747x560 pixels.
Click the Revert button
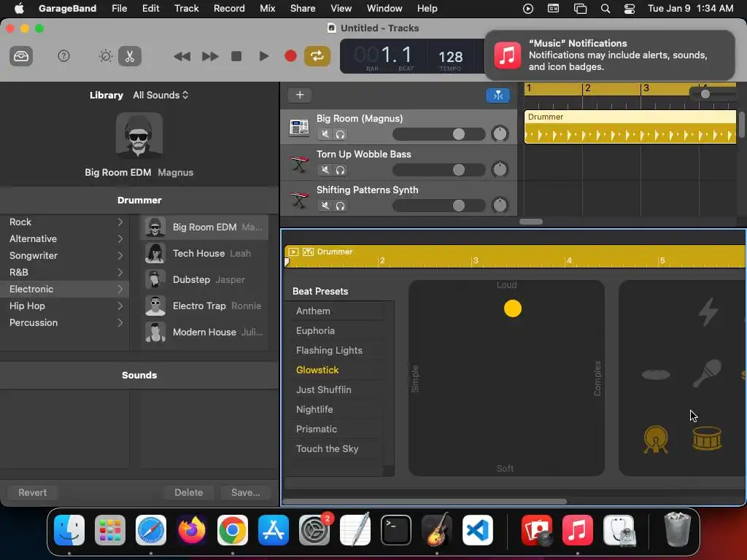(x=32, y=492)
